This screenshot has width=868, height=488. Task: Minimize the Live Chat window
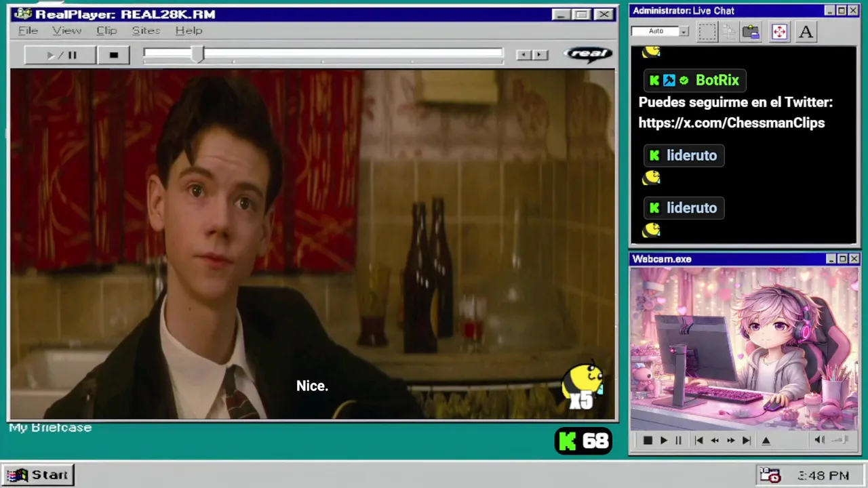pyautogui.click(x=829, y=11)
